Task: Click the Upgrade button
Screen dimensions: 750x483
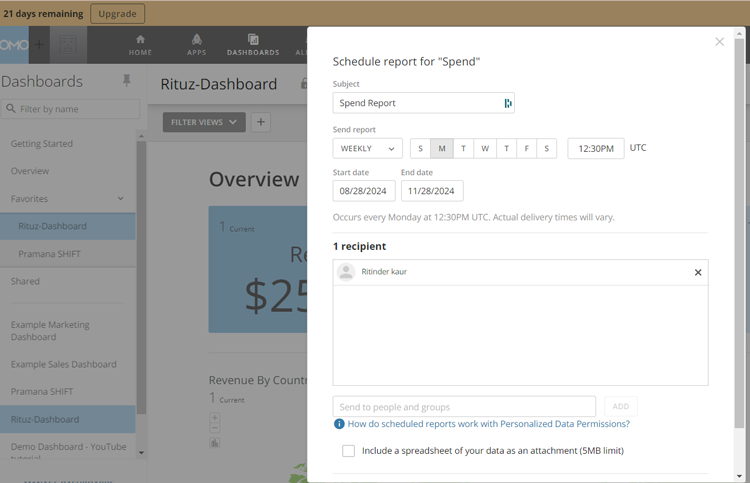Action: pyautogui.click(x=117, y=14)
